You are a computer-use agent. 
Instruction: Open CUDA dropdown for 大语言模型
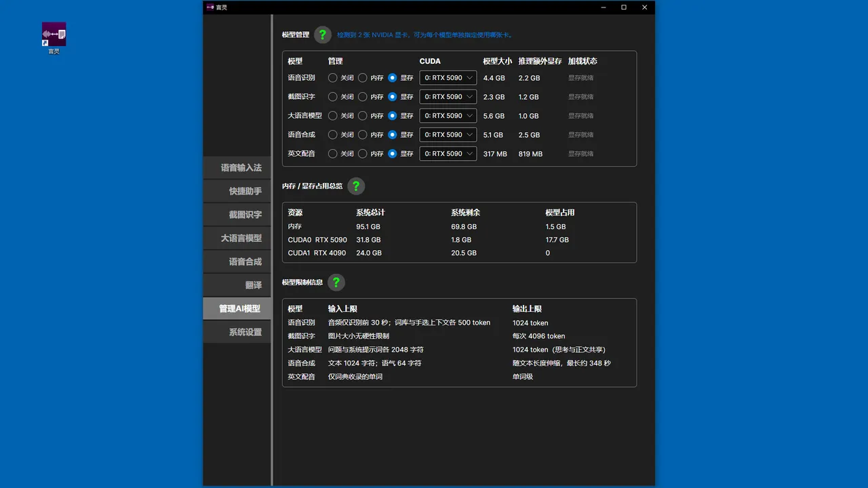[448, 116]
